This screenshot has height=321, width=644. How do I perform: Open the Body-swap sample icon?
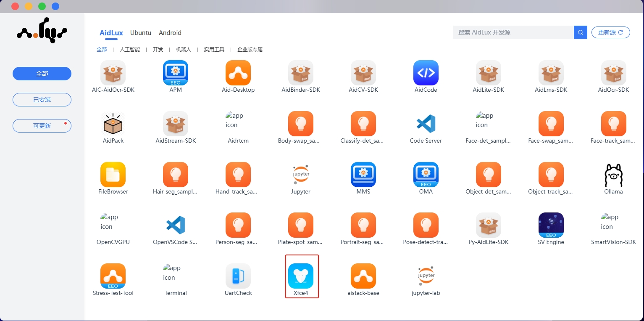click(301, 124)
